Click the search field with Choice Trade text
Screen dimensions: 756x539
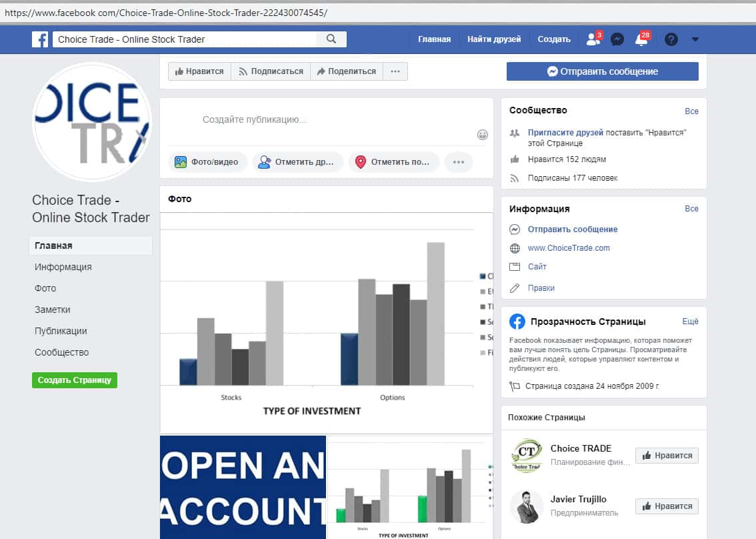185,39
